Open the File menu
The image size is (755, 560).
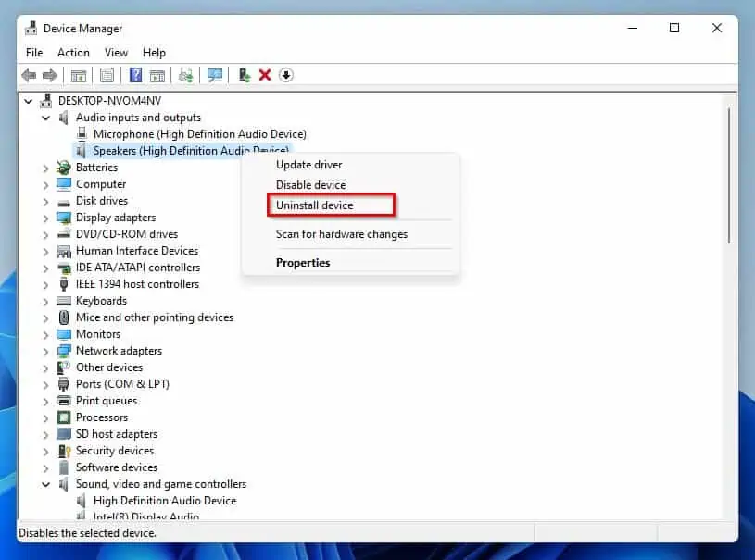tap(34, 53)
